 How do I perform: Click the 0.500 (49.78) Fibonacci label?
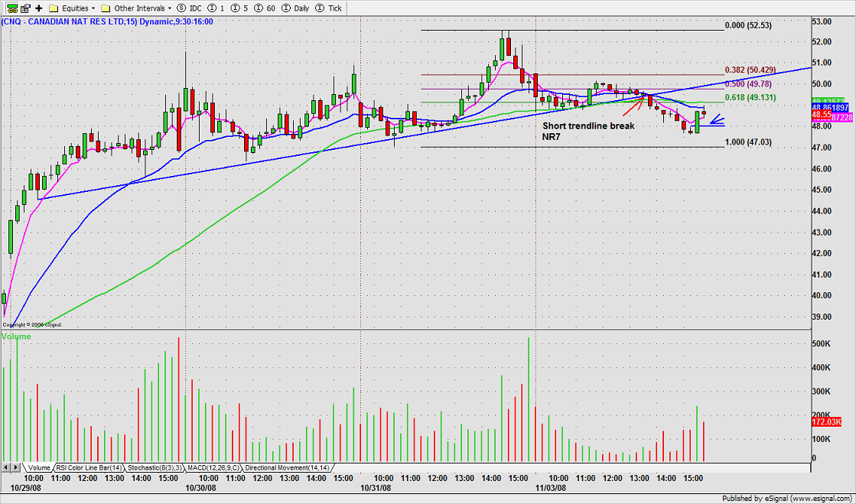click(748, 83)
